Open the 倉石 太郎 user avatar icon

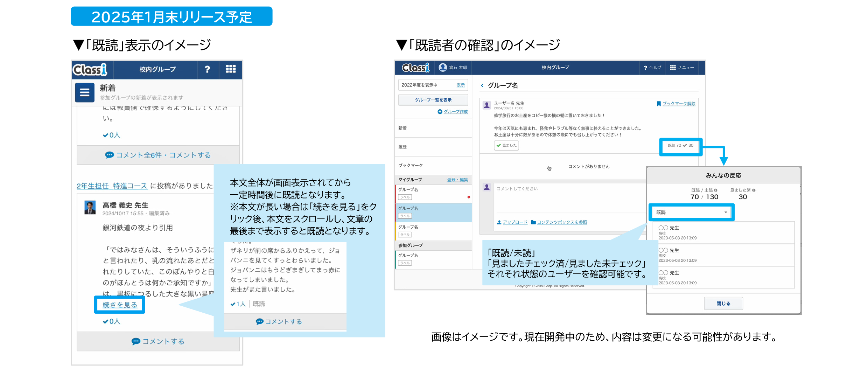tap(442, 67)
